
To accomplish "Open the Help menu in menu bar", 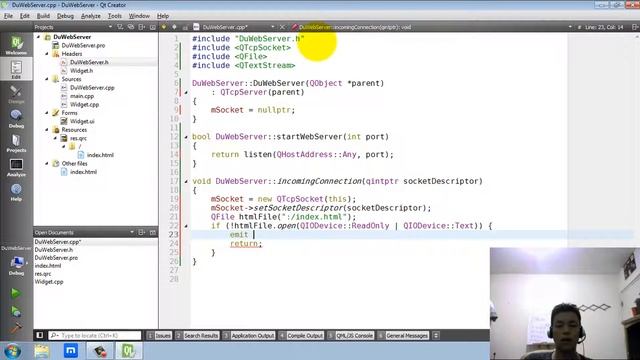I will (x=163, y=16).
